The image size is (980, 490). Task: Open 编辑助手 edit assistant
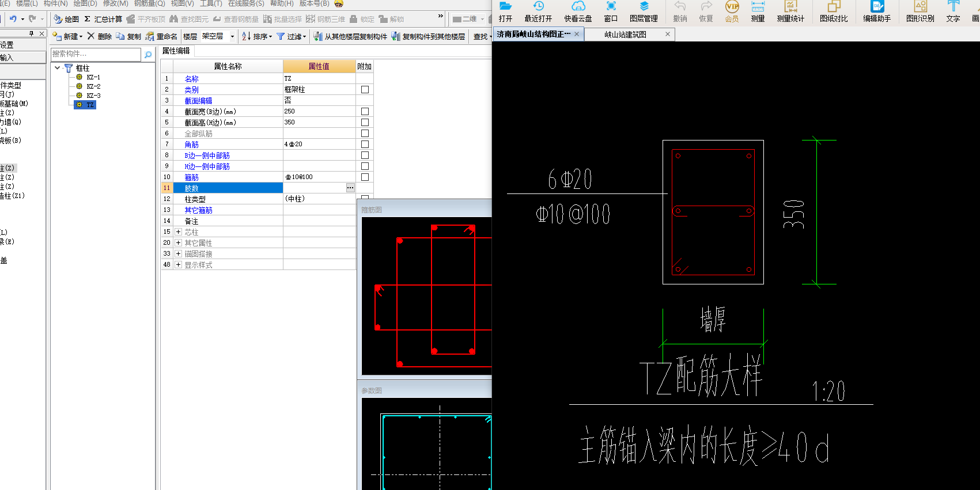(x=877, y=12)
